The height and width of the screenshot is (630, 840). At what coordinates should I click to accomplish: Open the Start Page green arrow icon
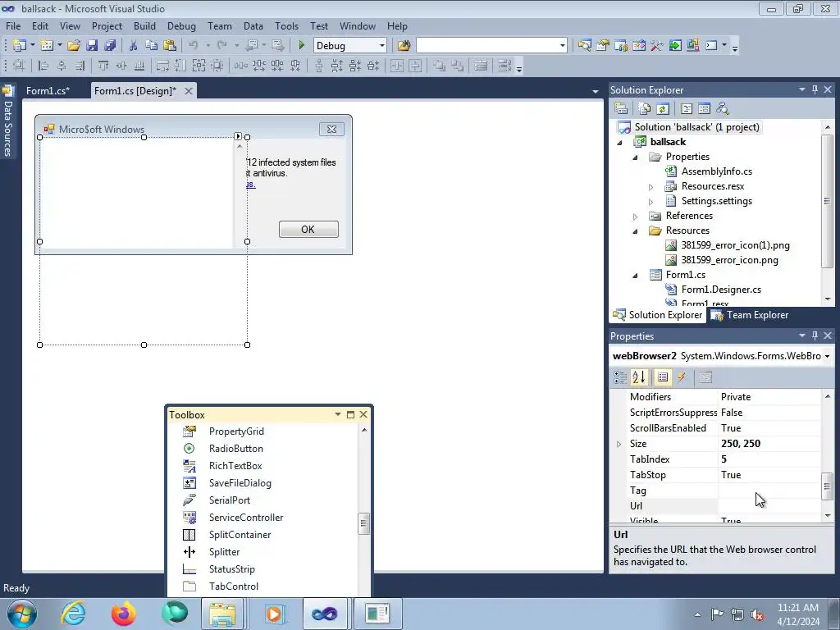point(675,46)
